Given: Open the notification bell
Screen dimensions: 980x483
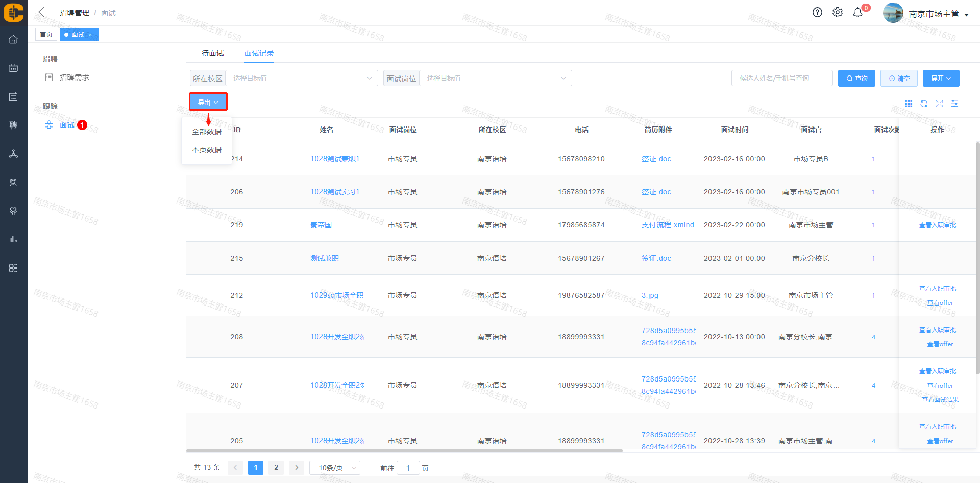Looking at the screenshot, I should 858,13.
